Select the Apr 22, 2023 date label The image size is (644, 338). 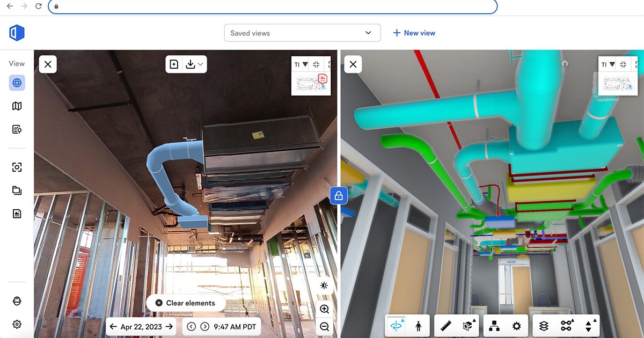tap(141, 326)
